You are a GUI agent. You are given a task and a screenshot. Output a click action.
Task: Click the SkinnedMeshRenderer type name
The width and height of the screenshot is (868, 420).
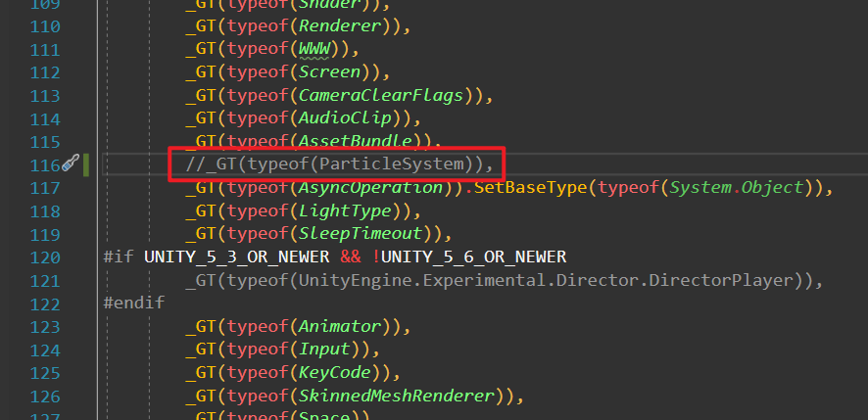pyautogui.click(x=397, y=396)
